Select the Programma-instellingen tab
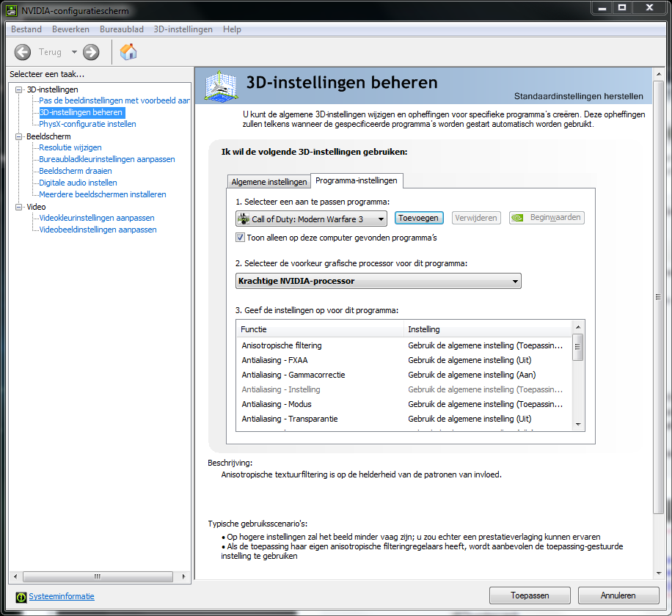This screenshot has height=616, width=672. (356, 180)
